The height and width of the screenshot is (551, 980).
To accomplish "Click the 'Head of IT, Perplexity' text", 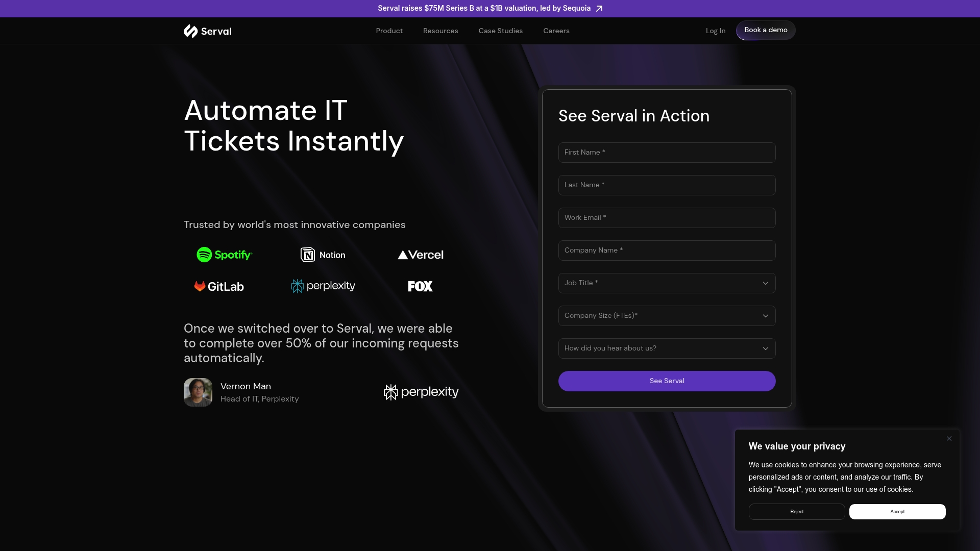I will coord(259,399).
